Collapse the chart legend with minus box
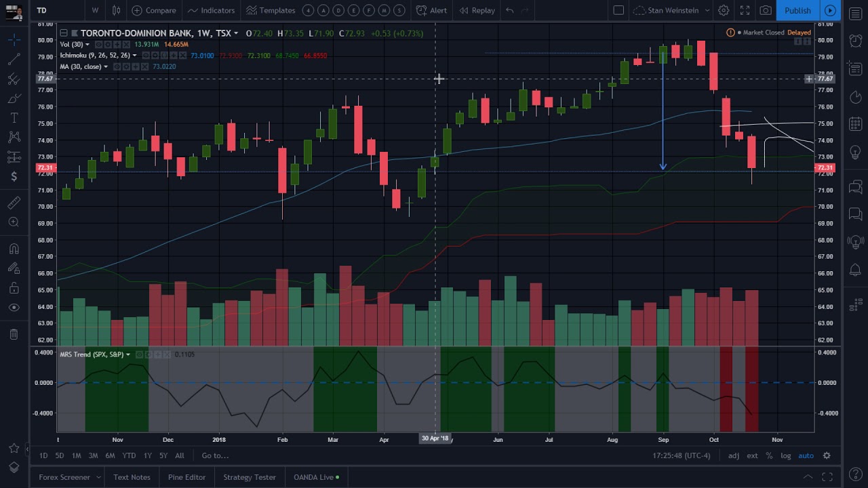868x488 pixels. coord(63,33)
